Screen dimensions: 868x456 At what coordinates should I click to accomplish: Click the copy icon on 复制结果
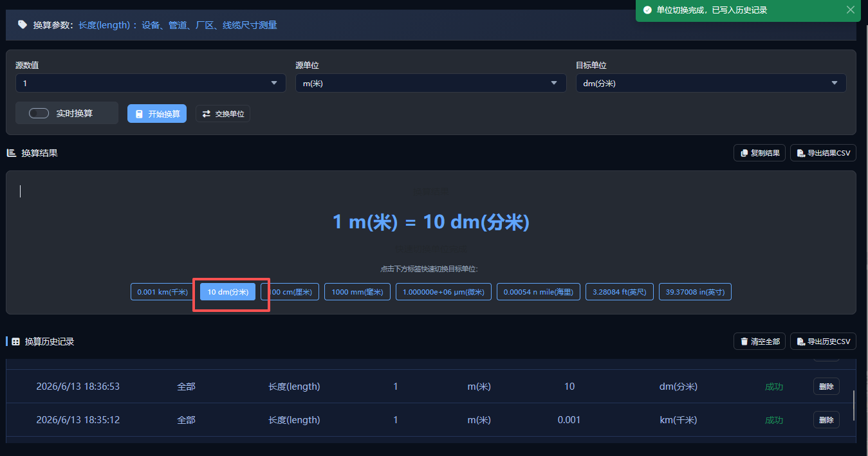[744, 153]
